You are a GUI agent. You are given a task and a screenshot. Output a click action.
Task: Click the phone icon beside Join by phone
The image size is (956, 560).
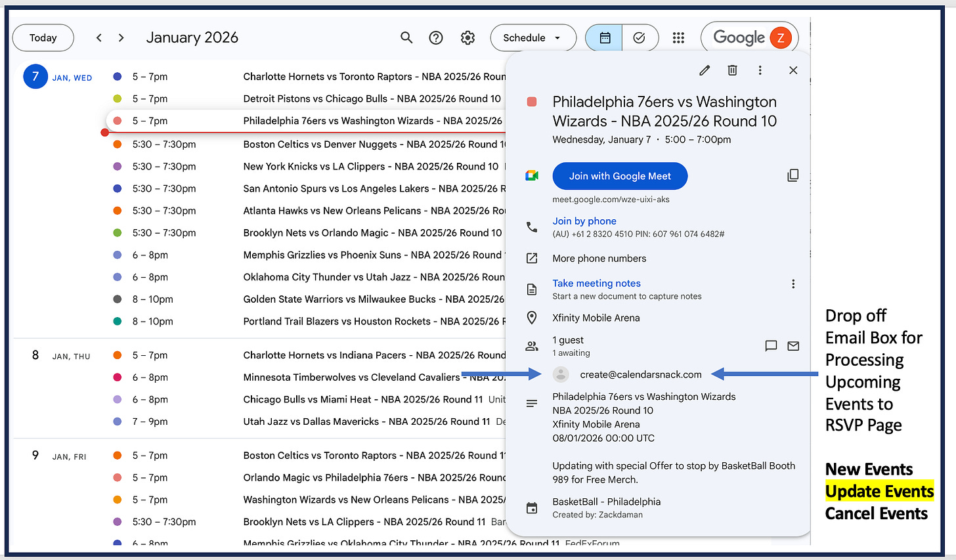532,227
